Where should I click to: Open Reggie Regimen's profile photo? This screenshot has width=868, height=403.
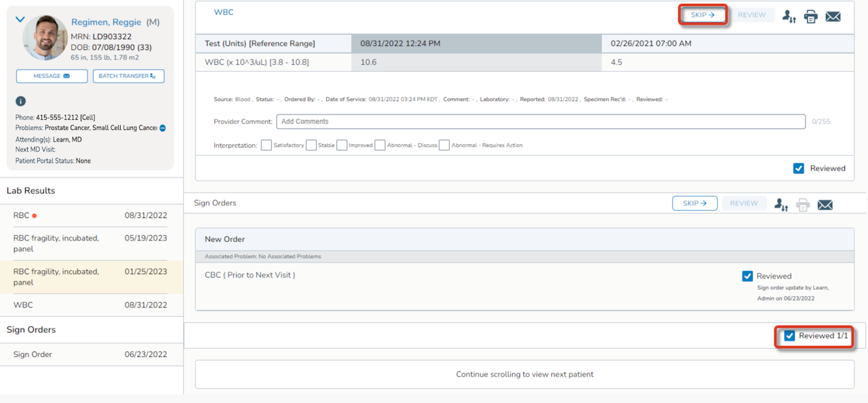point(45,38)
